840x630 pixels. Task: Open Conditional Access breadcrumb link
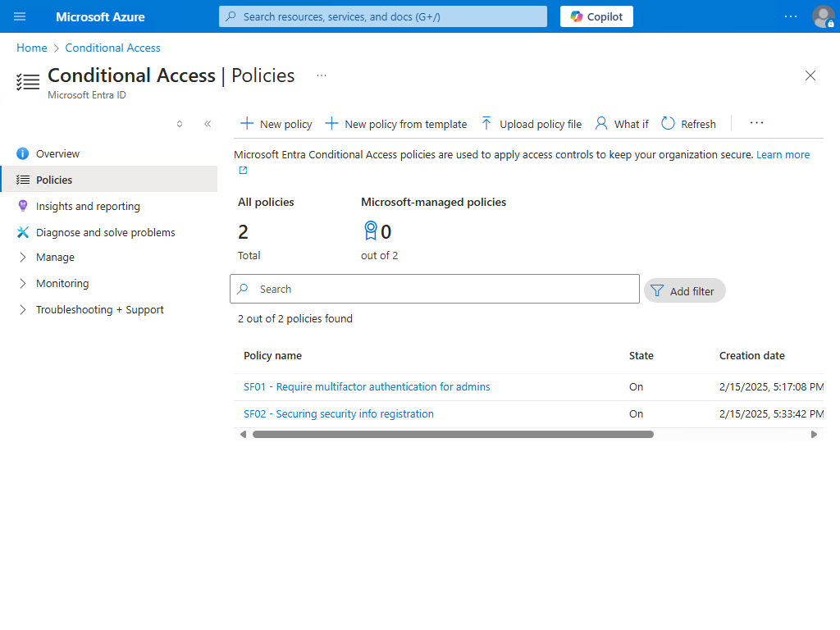tap(112, 48)
